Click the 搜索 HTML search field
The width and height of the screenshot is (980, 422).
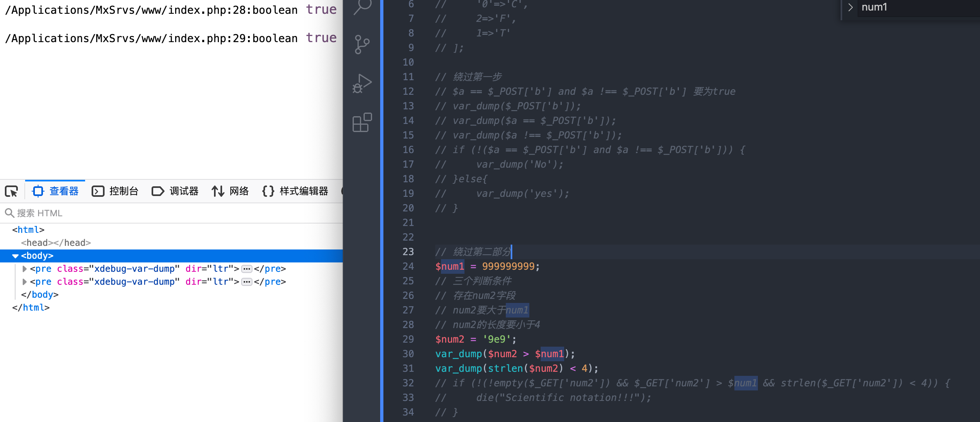[171, 213]
